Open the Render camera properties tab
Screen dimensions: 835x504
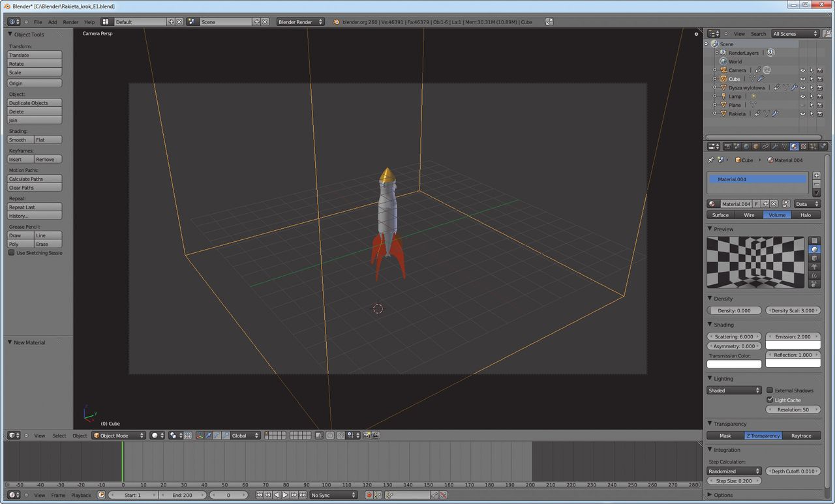[727, 147]
